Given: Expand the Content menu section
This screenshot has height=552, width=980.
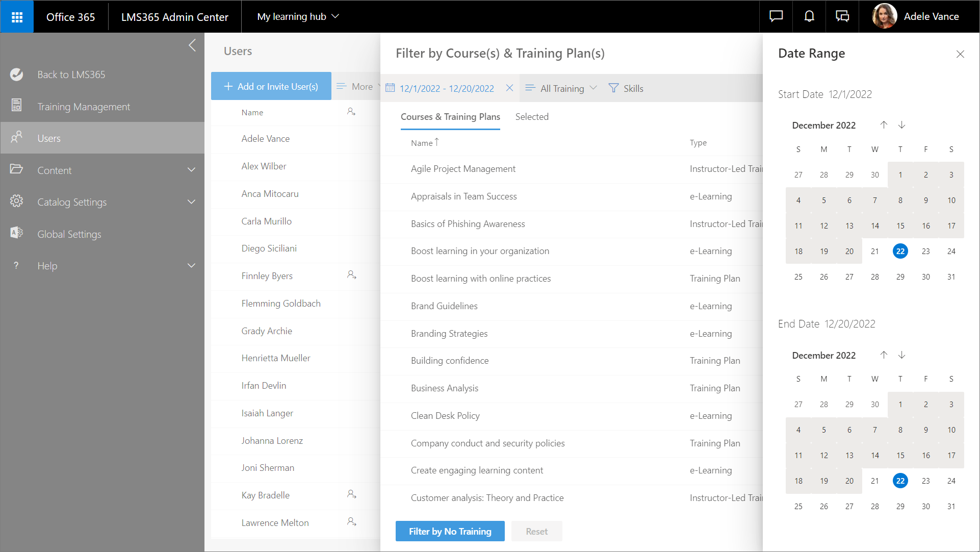Looking at the screenshot, I should pyautogui.click(x=191, y=170).
